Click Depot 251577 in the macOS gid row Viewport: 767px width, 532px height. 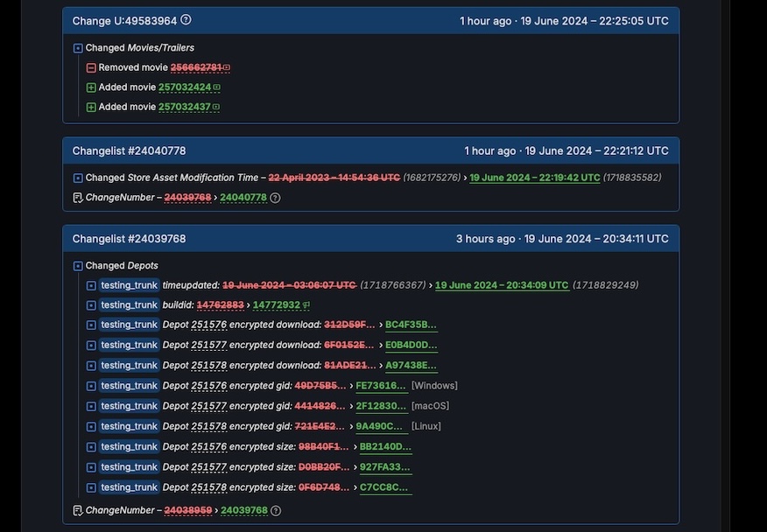tap(208, 406)
